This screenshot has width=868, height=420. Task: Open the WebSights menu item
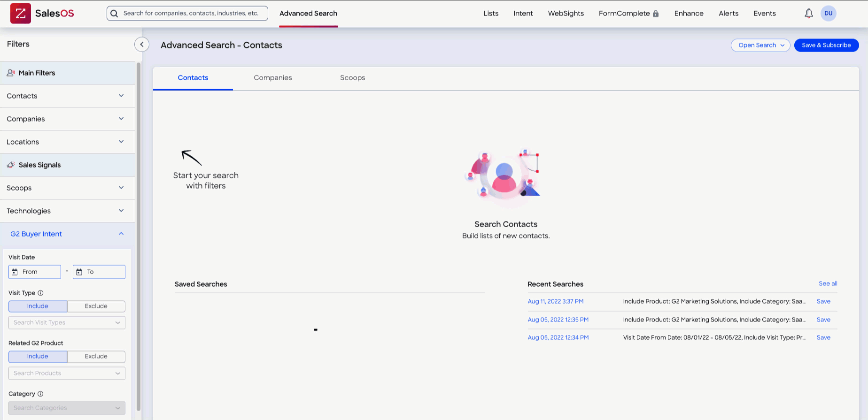click(x=566, y=13)
